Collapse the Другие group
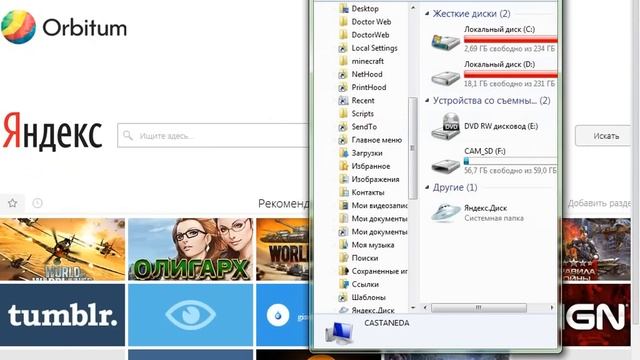Screen dimensions: 640x360 [427, 187]
